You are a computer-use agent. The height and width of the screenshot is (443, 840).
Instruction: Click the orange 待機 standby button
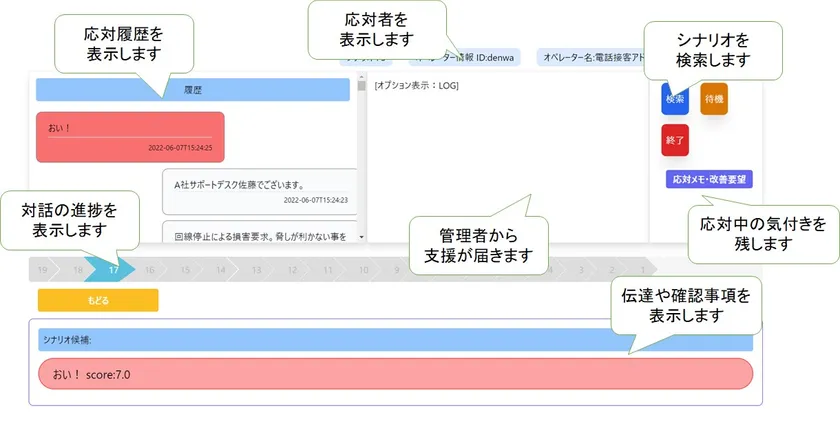point(714,99)
